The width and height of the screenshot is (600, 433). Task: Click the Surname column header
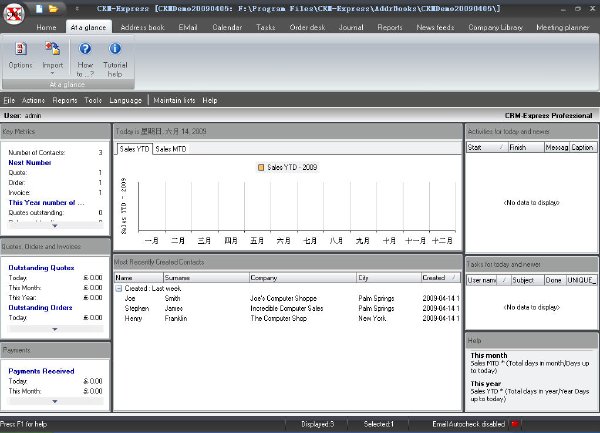206,278
